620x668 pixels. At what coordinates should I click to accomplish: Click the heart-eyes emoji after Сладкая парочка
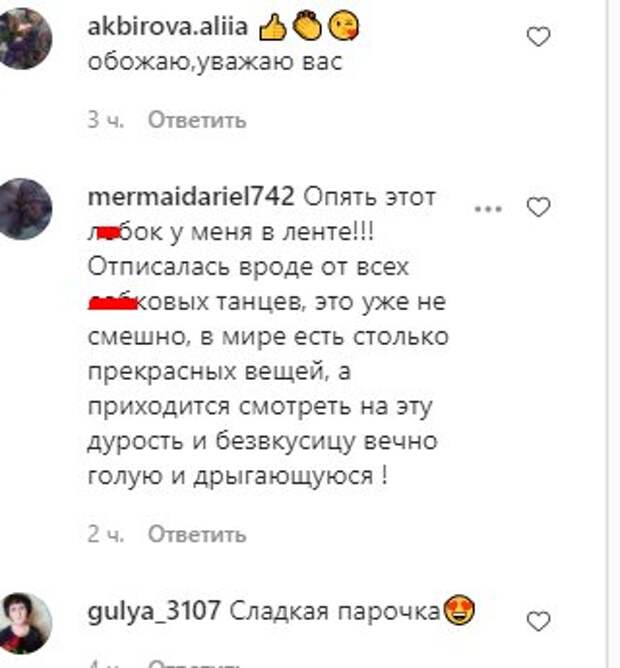click(459, 610)
